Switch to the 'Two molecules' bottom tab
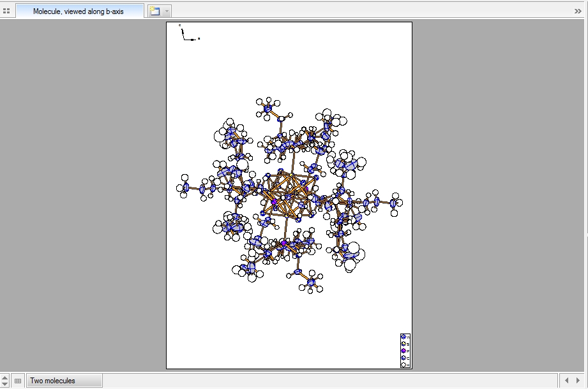 tap(63, 381)
